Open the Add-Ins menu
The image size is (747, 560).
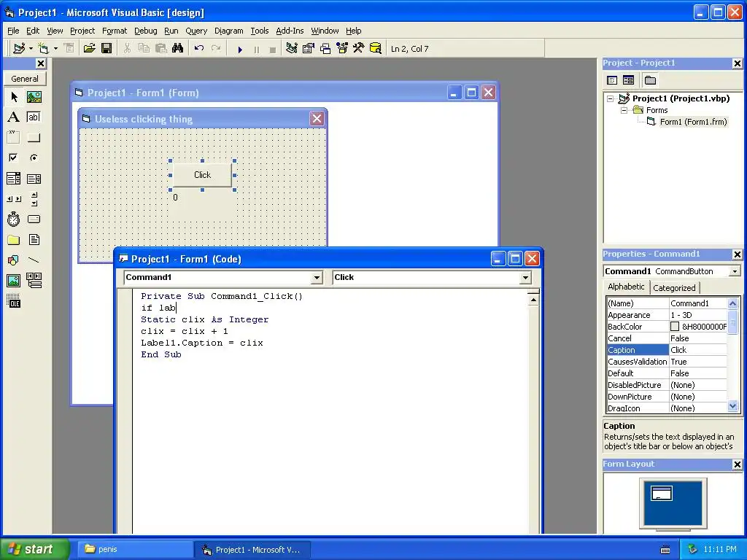point(290,31)
